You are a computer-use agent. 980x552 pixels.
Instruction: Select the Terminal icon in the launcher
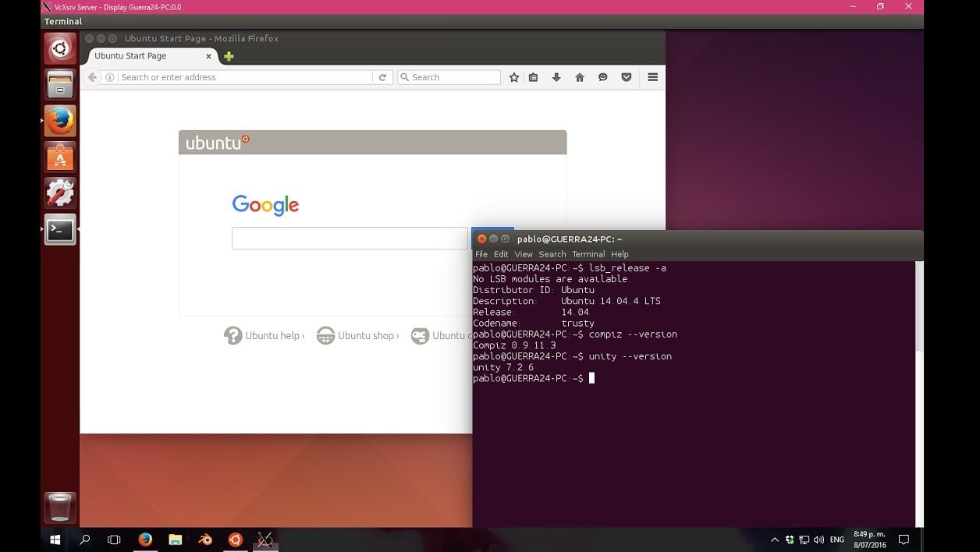[60, 229]
